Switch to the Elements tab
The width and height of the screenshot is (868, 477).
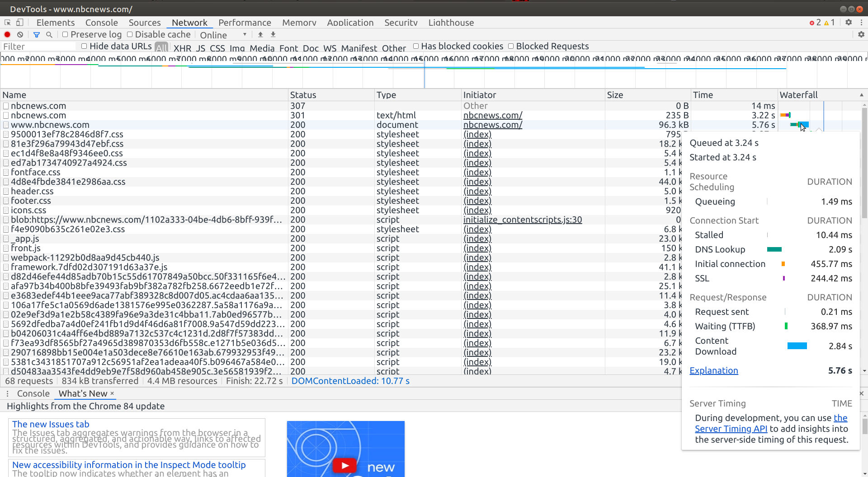point(56,23)
